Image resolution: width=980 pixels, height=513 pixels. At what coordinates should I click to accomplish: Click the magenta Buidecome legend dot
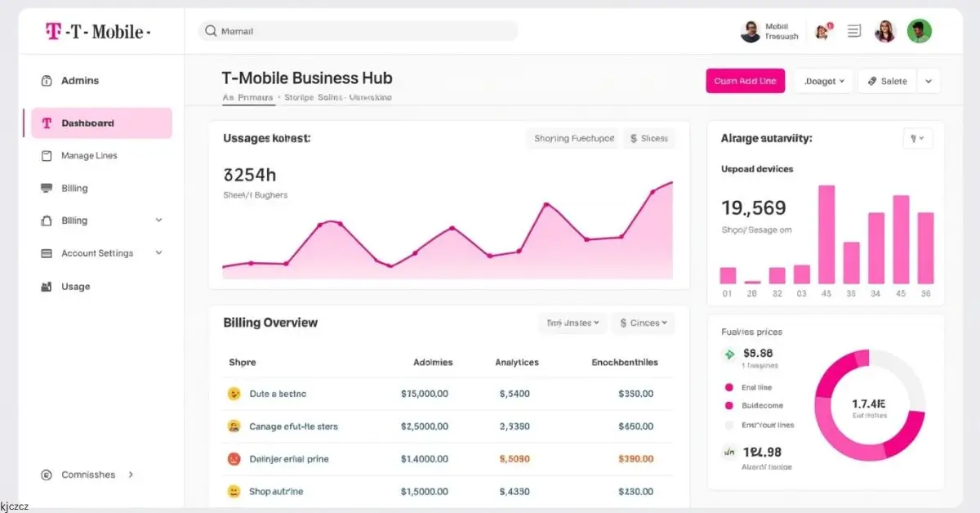click(729, 406)
